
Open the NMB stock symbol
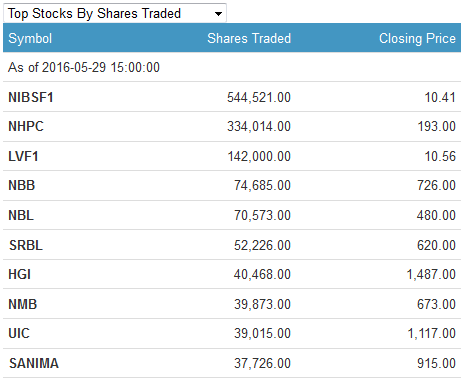[23, 304]
